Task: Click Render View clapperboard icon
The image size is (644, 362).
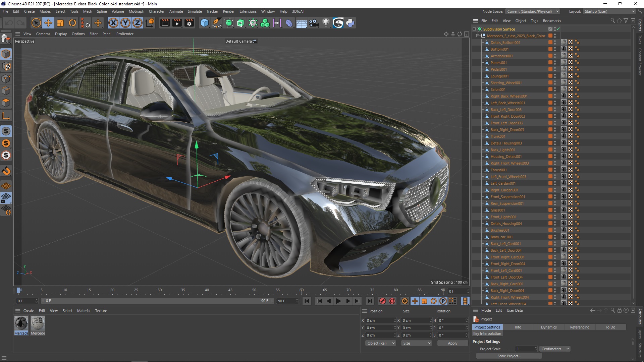Action: click(x=165, y=23)
